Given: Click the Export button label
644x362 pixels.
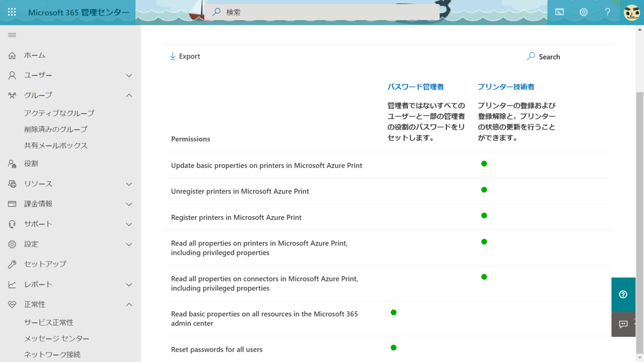Looking at the screenshot, I should [x=189, y=56].
